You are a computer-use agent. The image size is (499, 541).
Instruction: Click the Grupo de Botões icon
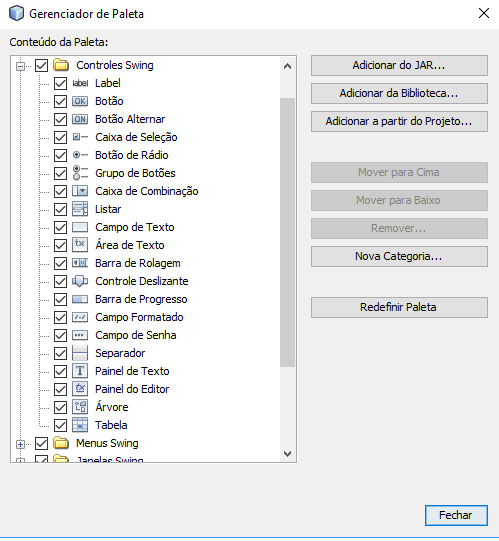(80, 173)
